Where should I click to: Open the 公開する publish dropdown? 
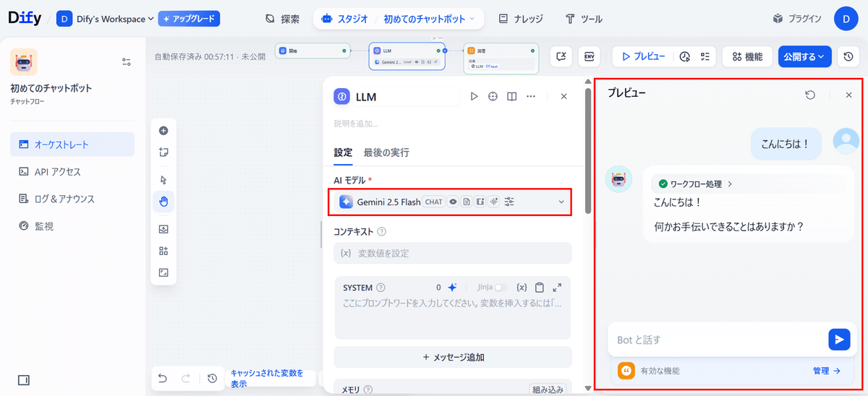[x=805, y=56]
